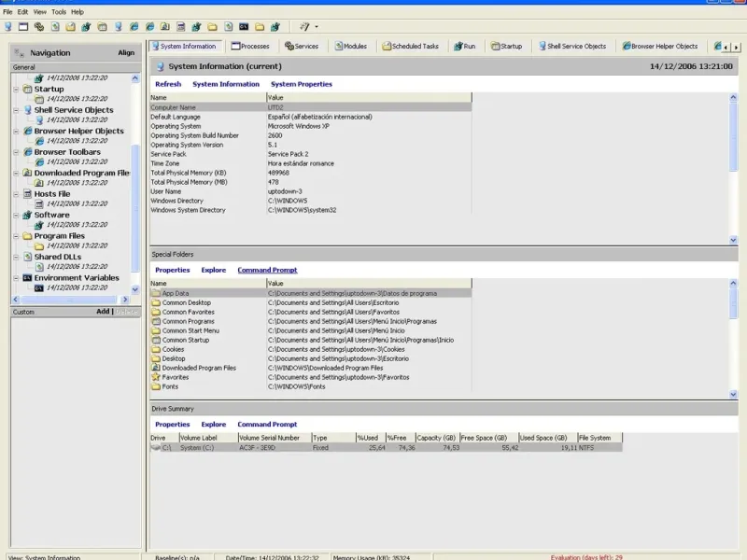The image size is (747, 560).
Task: Click the Refresh link under System Information
Action: [x=168, y=84]
